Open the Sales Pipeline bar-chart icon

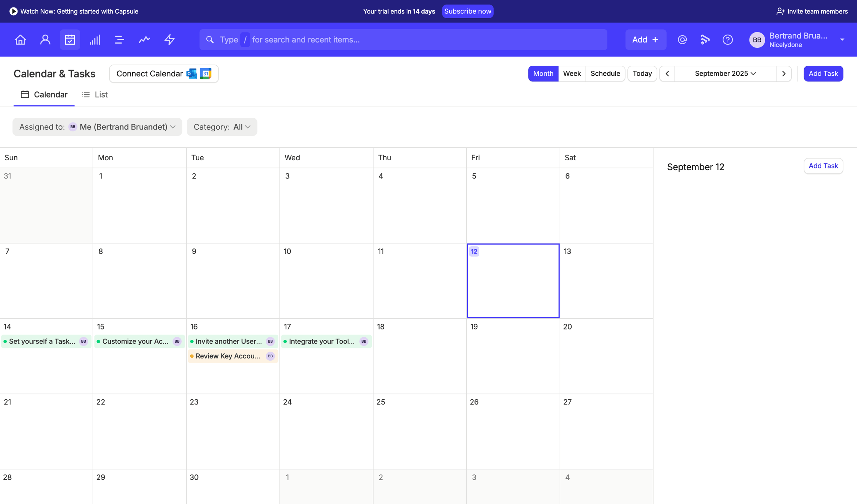tap(95, 40)
